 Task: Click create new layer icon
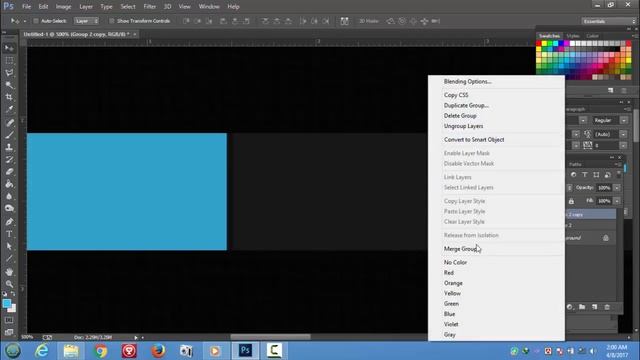click(595, 307)
